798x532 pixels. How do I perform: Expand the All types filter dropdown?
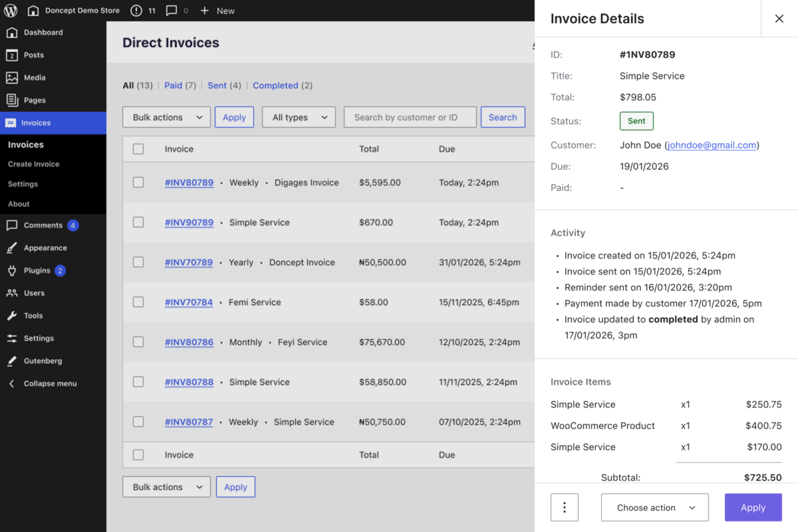tap(299, 117)
